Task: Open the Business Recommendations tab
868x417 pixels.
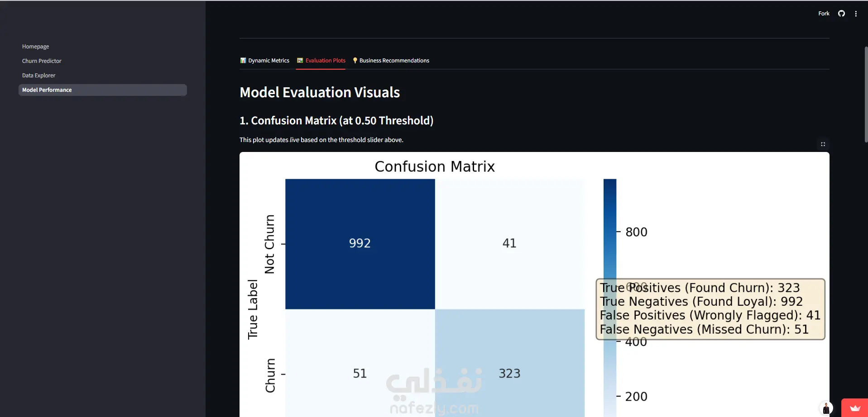Action: click(x=391, y=61)
